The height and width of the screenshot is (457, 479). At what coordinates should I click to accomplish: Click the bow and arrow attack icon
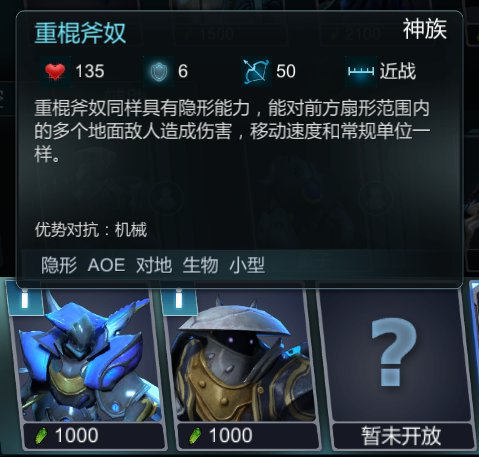pyautogui.click(x=256, y=71)
